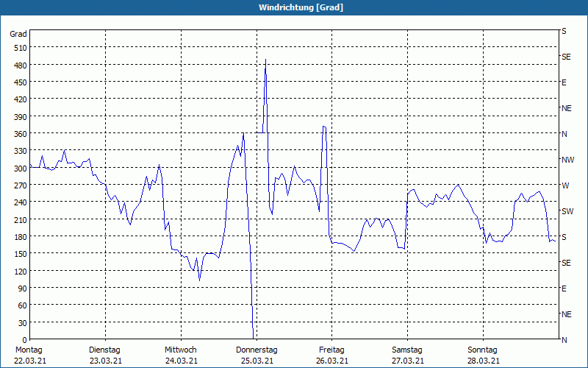Select the 330 y-axis value

[21, 151]
